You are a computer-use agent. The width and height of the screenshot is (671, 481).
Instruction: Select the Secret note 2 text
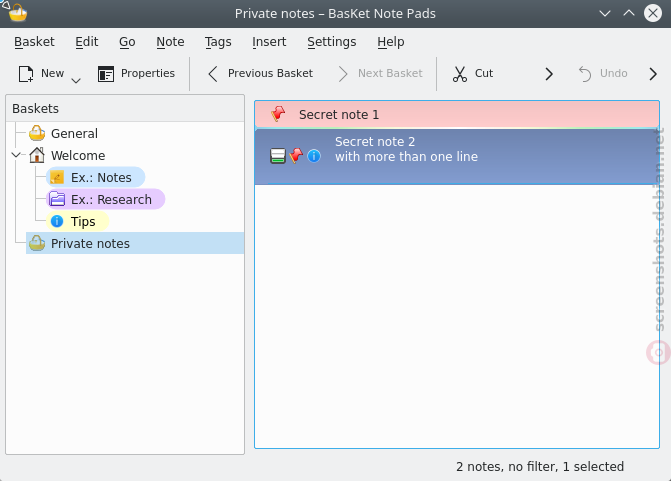coord(406,149)
